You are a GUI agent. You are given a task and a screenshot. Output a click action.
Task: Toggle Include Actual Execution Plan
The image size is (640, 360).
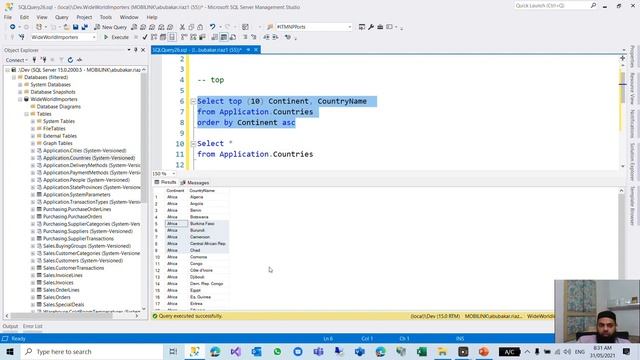[184, 37]
